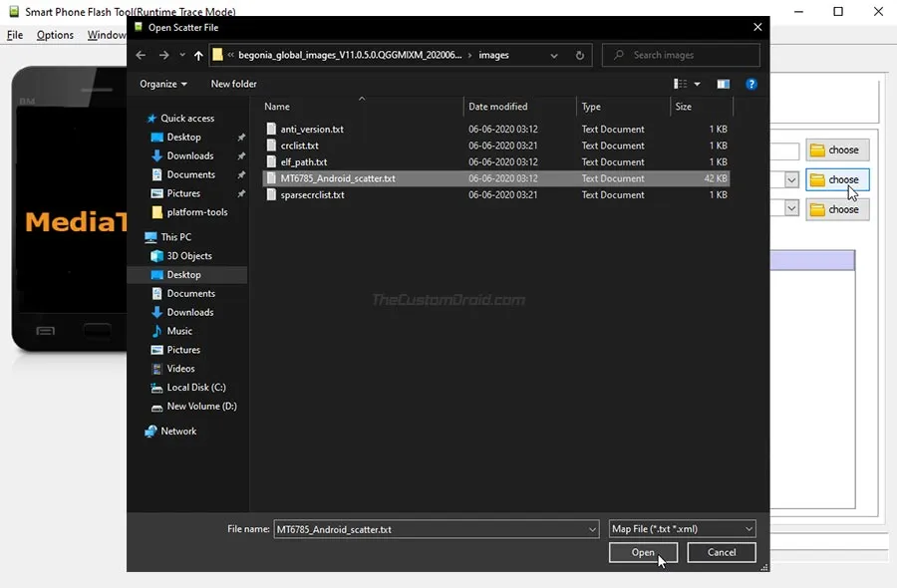Refresh the images folder listing
Viewport: 897px width, 588px height.
click(579, 56)
